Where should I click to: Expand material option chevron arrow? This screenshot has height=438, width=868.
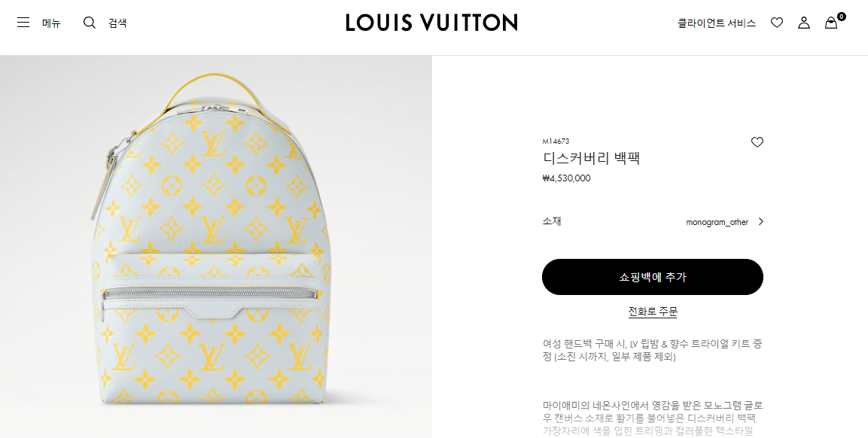pyautogui.click(x=760, y=221)
